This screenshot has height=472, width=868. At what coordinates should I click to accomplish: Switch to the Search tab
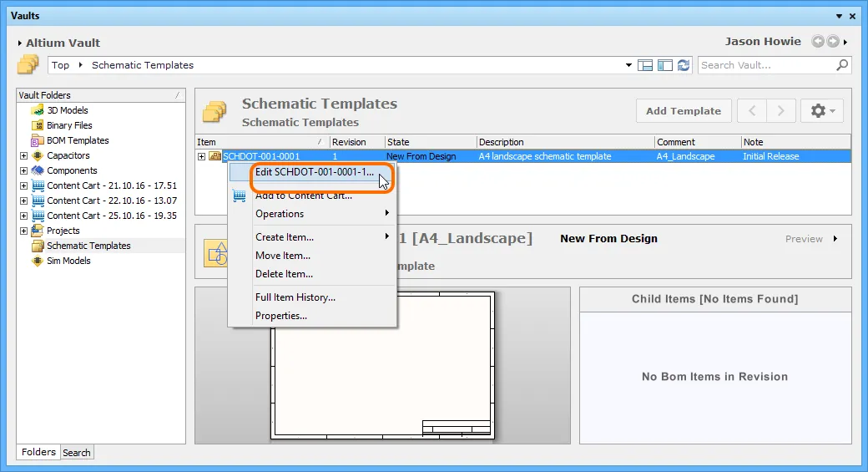coord(77,453)
